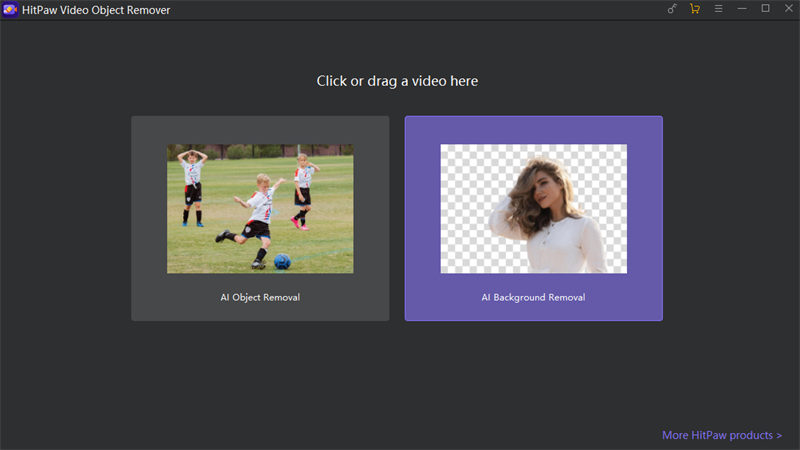Click the HitPaw Video Object Remover title

coord(96,10)
